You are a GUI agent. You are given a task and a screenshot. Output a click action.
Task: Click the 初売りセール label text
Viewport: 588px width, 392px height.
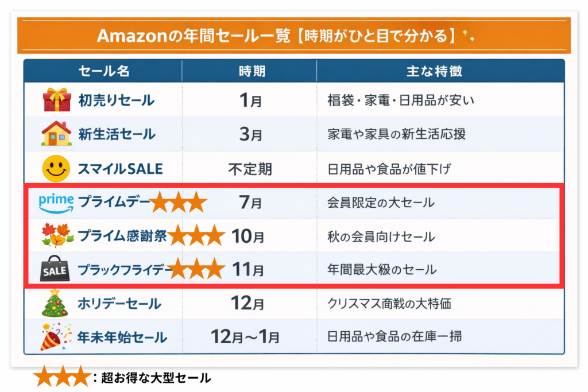click(116, 100)
